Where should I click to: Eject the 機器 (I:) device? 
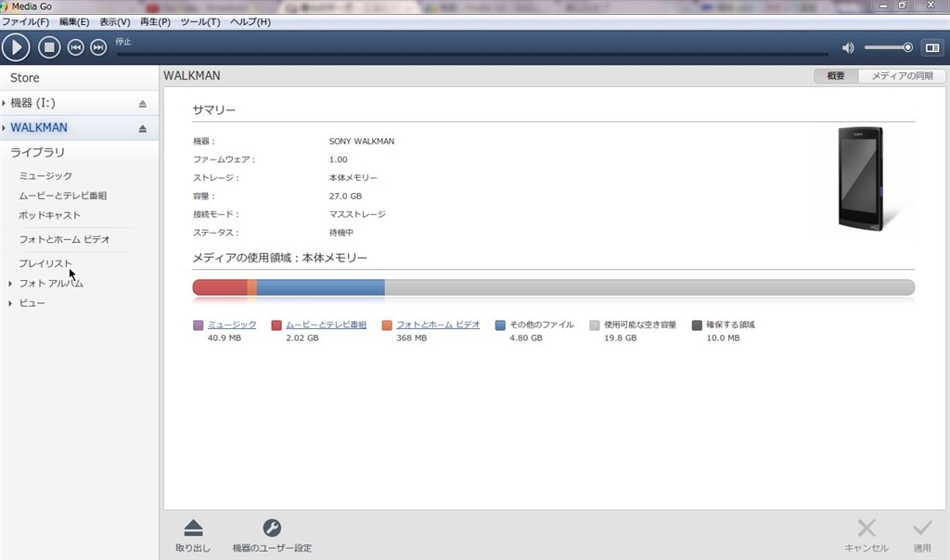pos(142,104)
